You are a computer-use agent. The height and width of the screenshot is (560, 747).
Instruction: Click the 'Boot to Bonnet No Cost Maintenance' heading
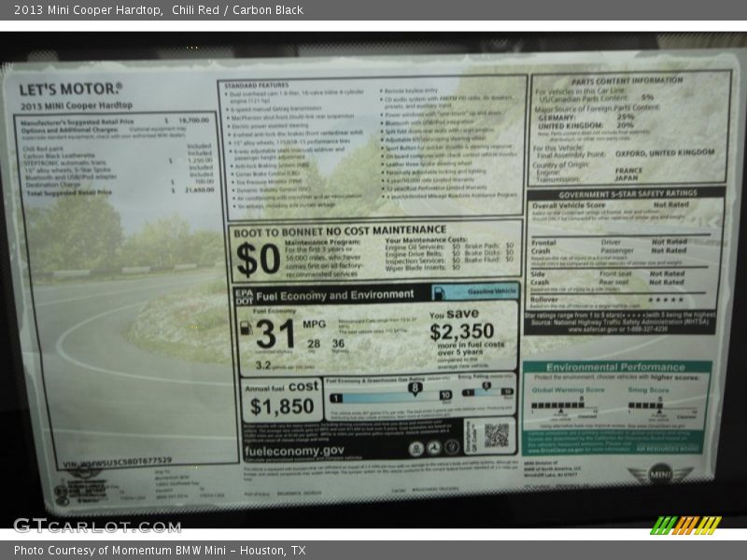340,231
